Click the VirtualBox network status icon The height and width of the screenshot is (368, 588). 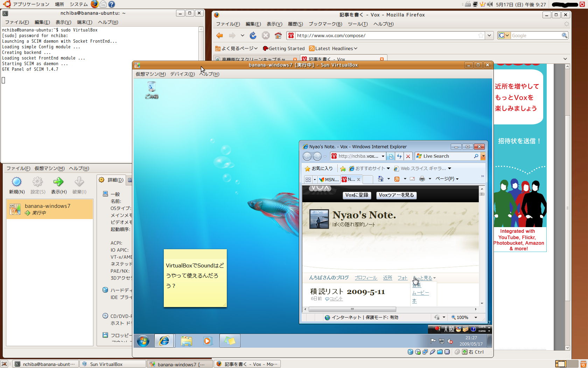tap(425, 352)
